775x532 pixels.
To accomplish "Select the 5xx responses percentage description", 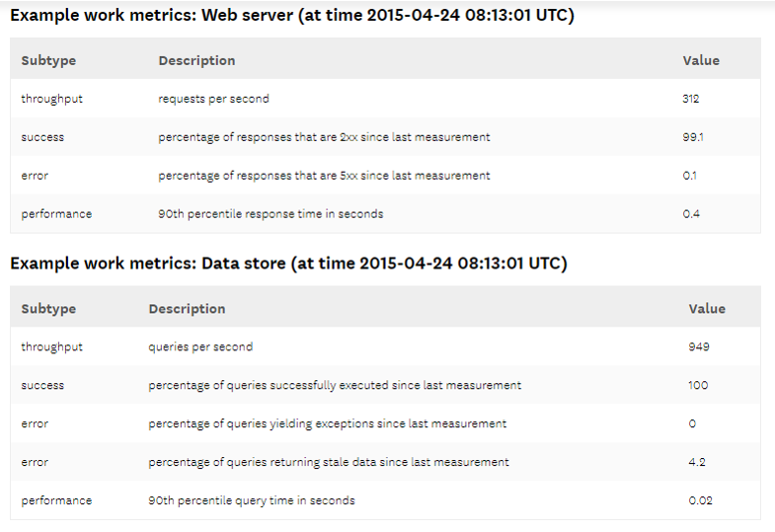I will [324, 176].
